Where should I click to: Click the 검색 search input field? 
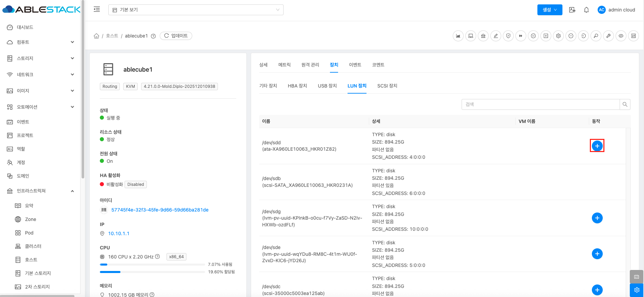tap(540, 104)
